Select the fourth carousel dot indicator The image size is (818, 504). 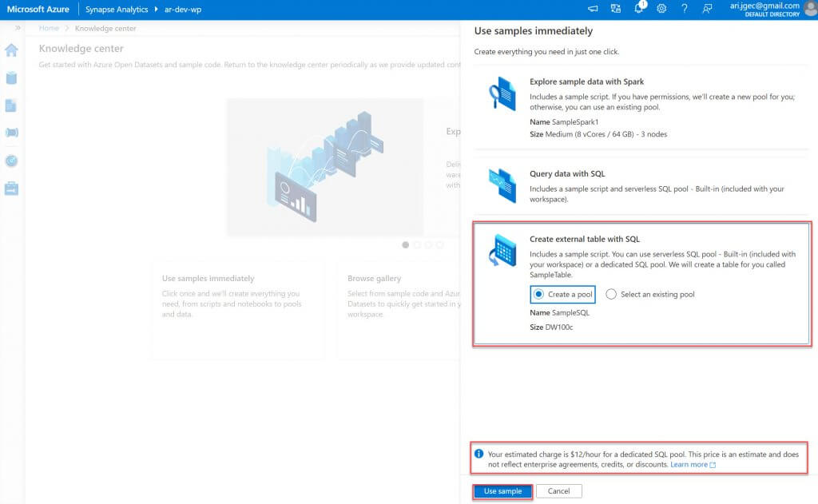[440, 244]
